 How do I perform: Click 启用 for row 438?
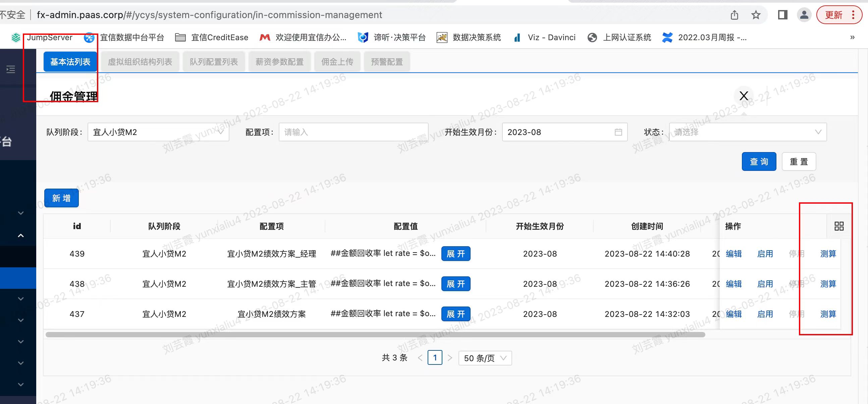[x=765, y=284]
